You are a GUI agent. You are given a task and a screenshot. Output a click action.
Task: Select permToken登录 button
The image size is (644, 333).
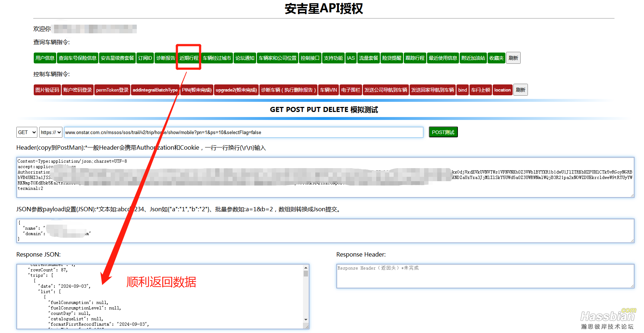point(112,90)
